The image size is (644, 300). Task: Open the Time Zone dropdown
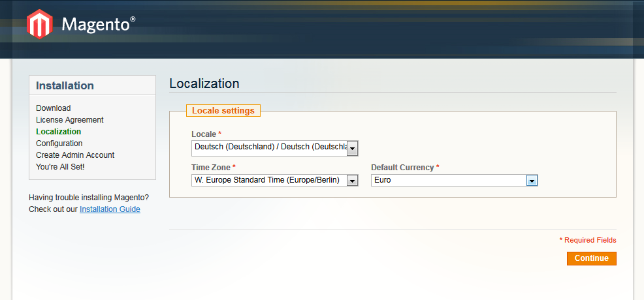(x=275, y=181)
